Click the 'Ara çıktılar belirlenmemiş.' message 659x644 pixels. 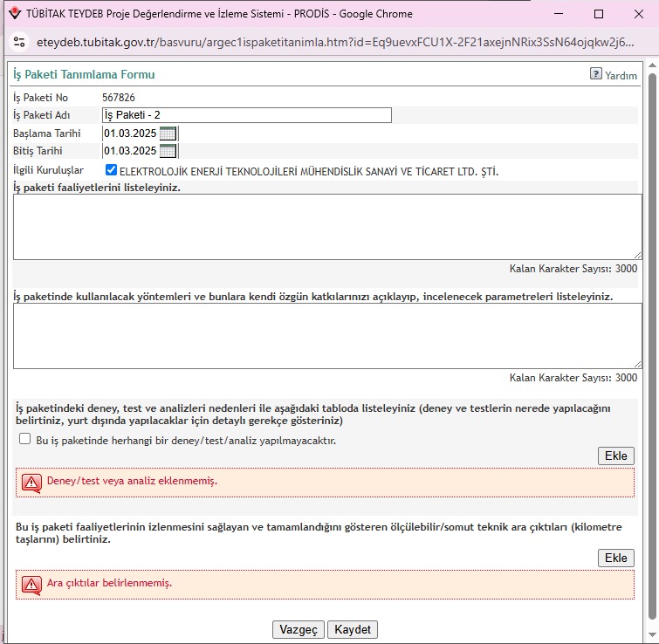[x=109, y=583]
